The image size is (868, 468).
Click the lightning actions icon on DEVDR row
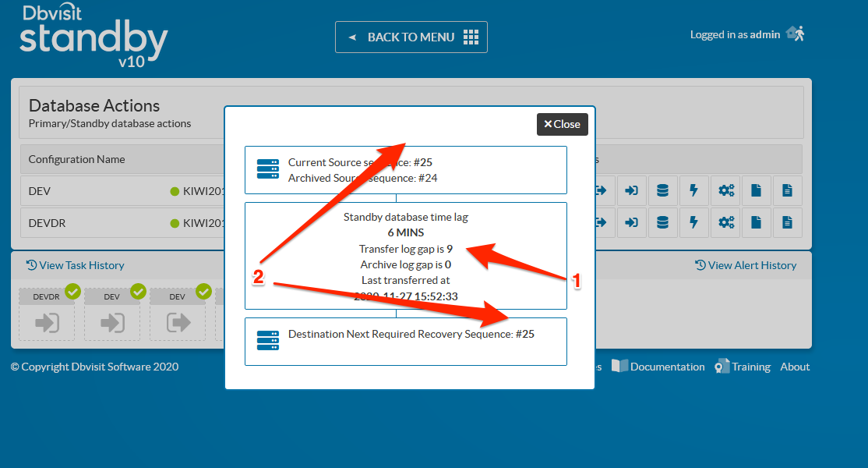[x=694, y=223]
